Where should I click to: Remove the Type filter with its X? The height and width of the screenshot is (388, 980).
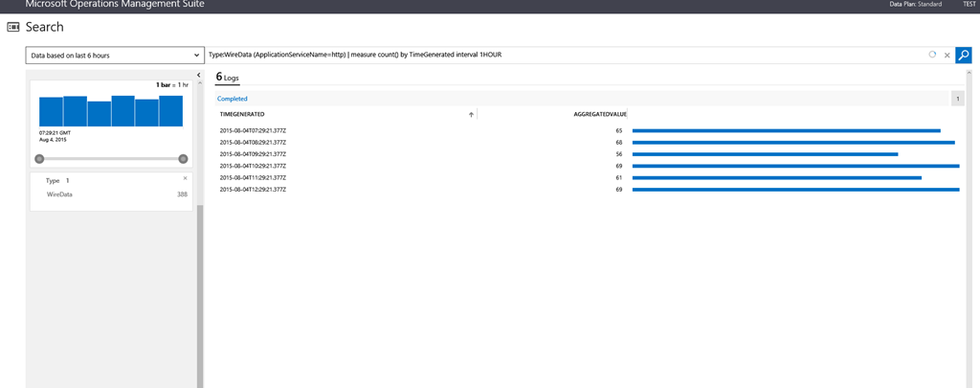pos(185,179)
